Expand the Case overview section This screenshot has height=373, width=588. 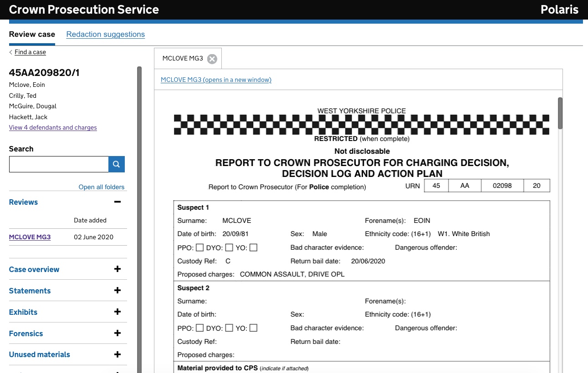[x=118, y=269]
